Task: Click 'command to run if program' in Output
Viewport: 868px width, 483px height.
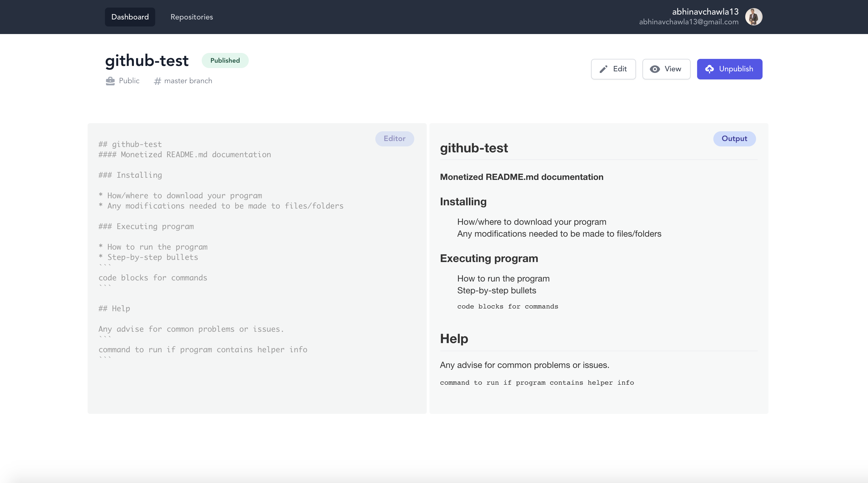Action: pyautogui.click(x=537, y=383)
